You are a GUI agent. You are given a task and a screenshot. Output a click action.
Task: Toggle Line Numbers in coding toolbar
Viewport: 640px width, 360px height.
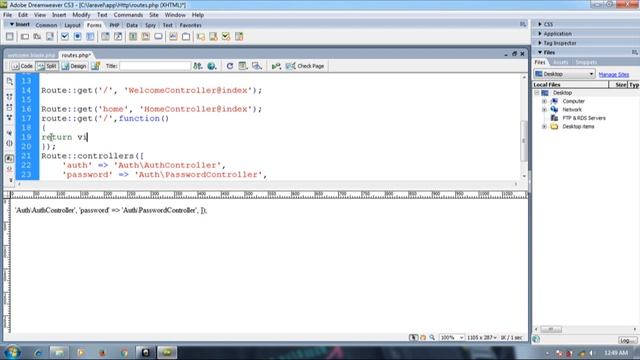pyautogui.click(x=9, y=158)
